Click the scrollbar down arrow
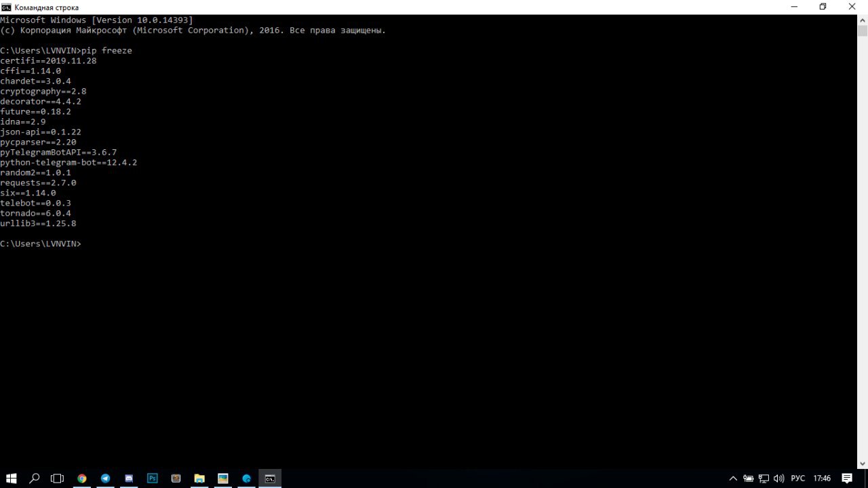Viewport: 868px width, 488px height. [863, 464]
